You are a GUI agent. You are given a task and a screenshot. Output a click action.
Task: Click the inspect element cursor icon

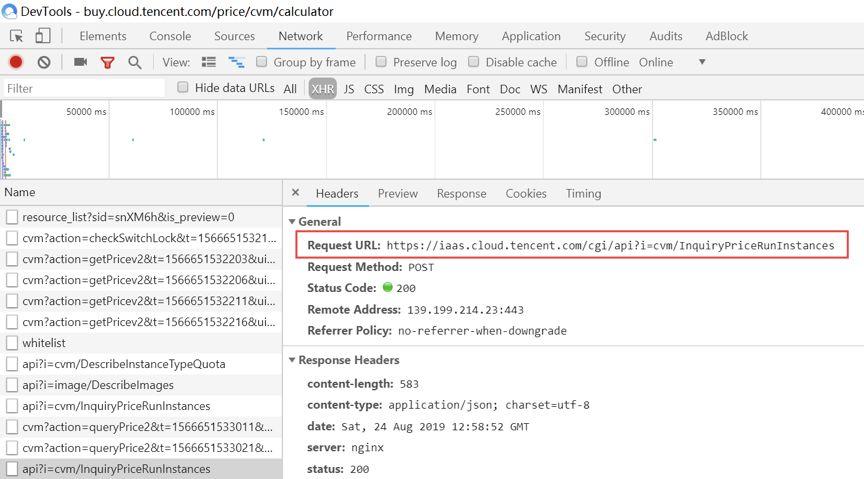(17, 36)
